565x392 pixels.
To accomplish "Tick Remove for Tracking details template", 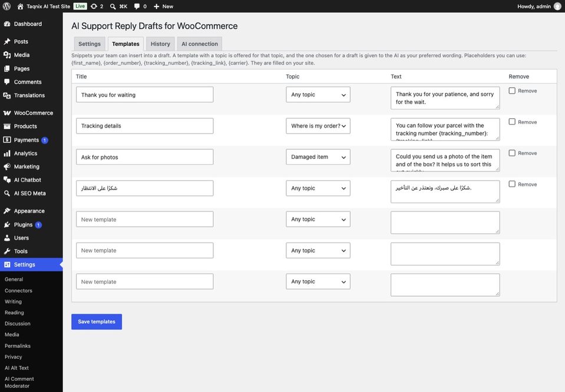I will pyautogui.click(x=512, y=122).
